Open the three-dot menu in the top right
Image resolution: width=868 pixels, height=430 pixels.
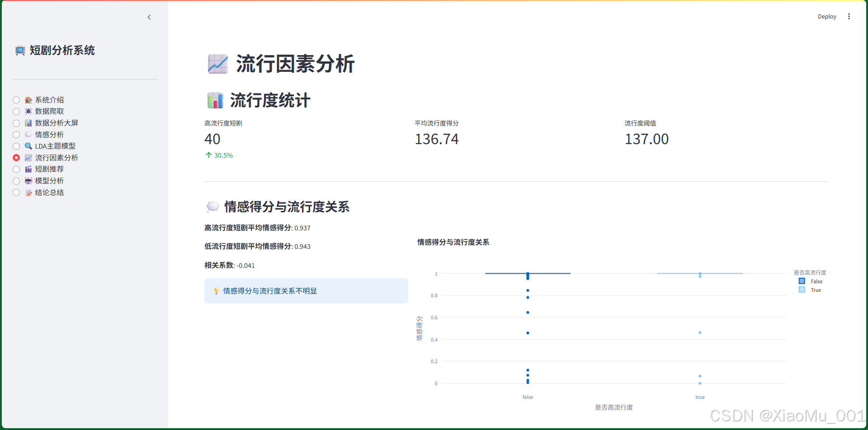pos(849,16)
